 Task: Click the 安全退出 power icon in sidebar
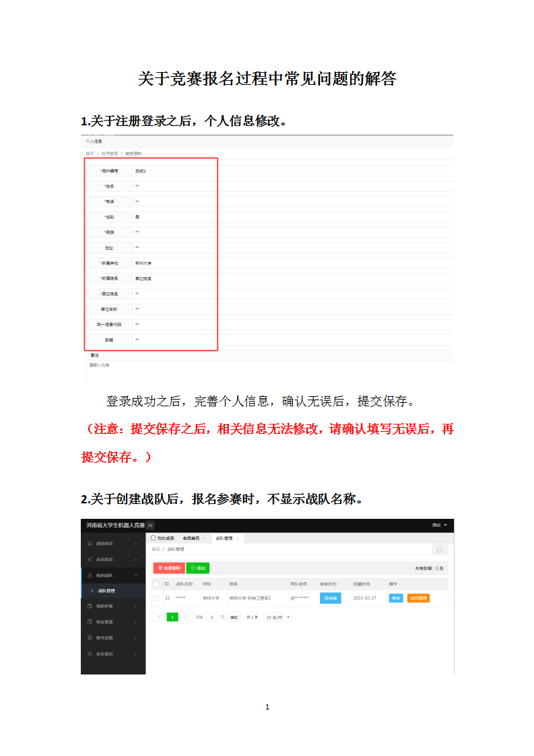point(90,654)
